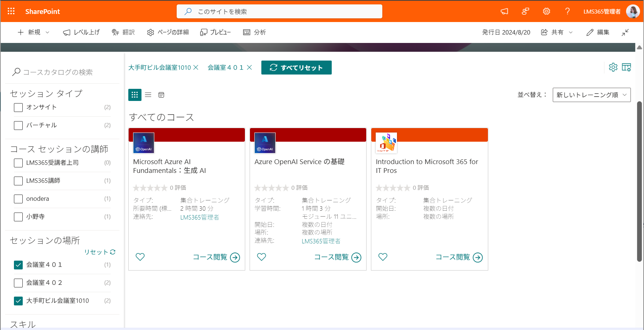Check the LMS365講師 instructor filter
This screenshot has height=330, width=644.
(18, 181)
